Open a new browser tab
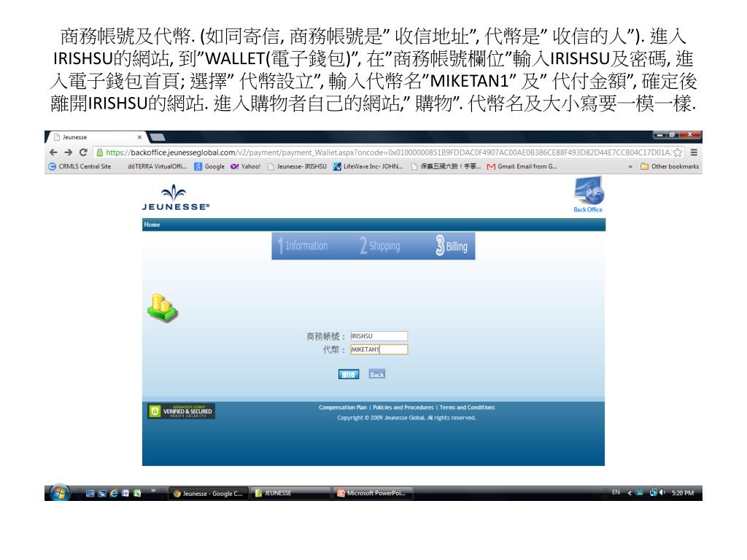Viewport: 747px width, 560px height. (x=158, y=138)
